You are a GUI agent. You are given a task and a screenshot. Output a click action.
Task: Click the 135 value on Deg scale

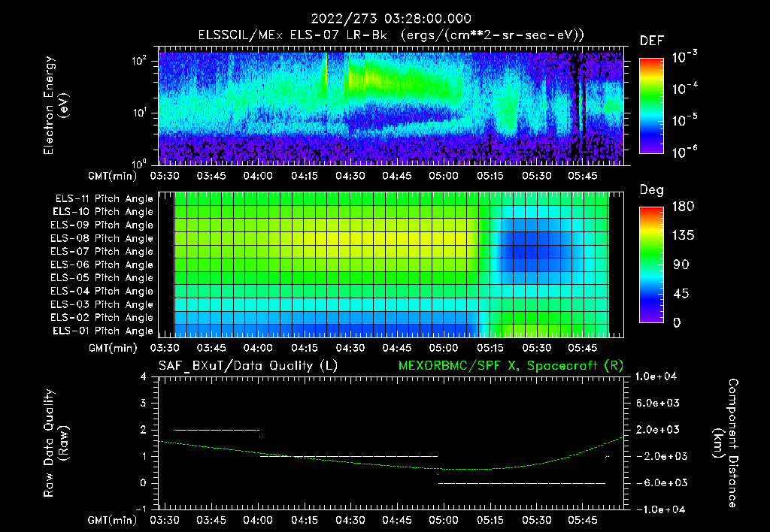tap(684, 236)
